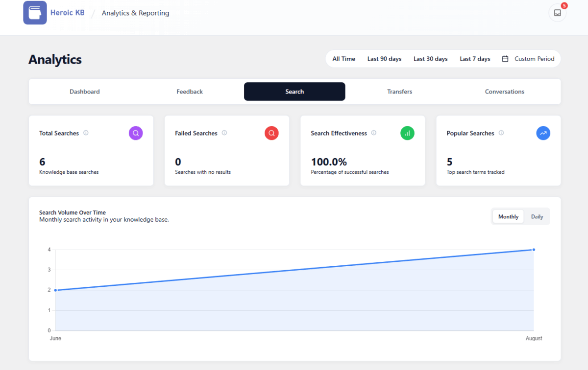Click the green bar chart icon
588x370 pixels.
tap(407, 133)
